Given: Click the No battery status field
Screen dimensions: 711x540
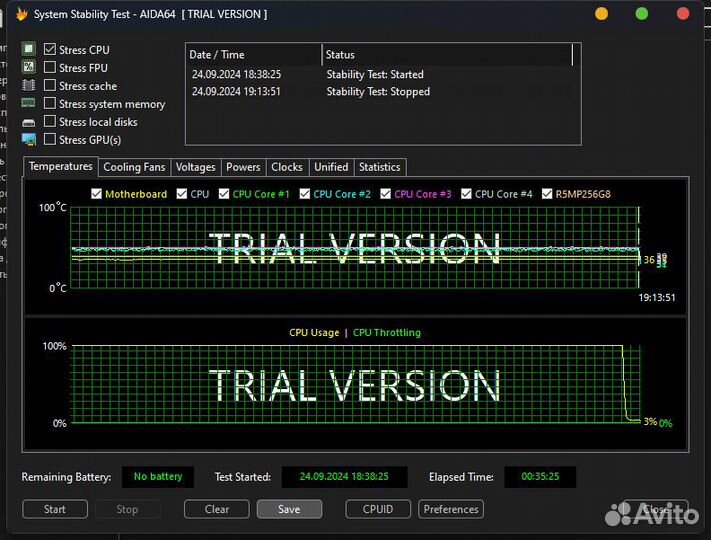Looking at the screenshot, I should coord(158,477).
